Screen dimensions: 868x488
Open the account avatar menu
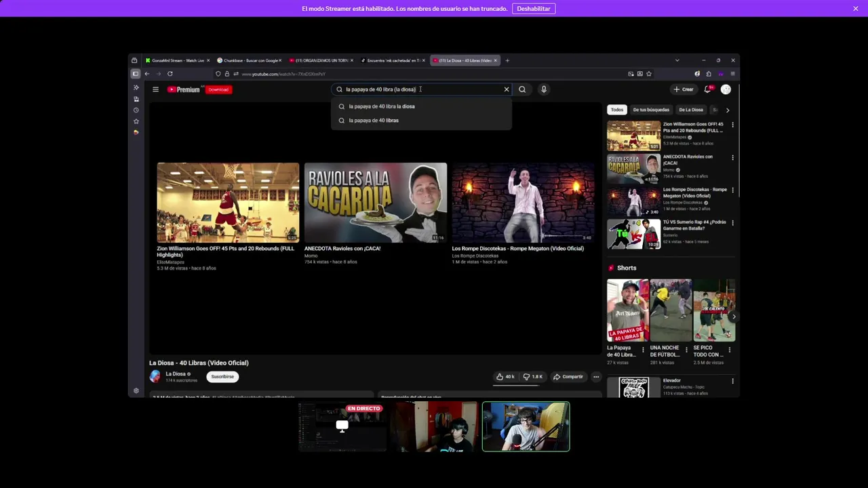point(726,89)
